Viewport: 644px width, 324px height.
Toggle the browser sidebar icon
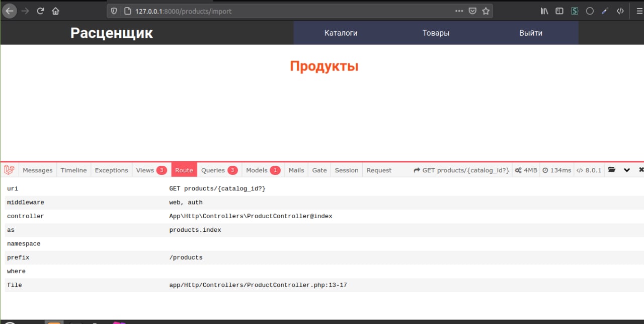559,11
